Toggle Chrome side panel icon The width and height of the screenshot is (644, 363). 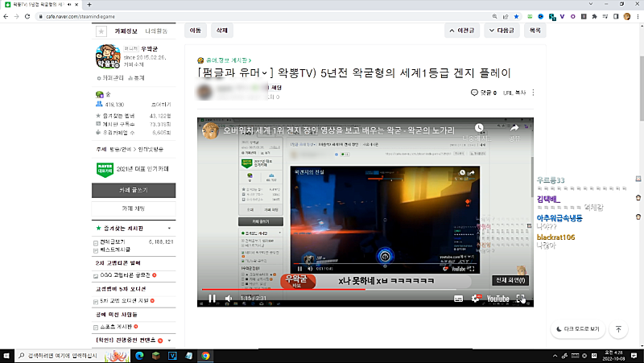616,16
